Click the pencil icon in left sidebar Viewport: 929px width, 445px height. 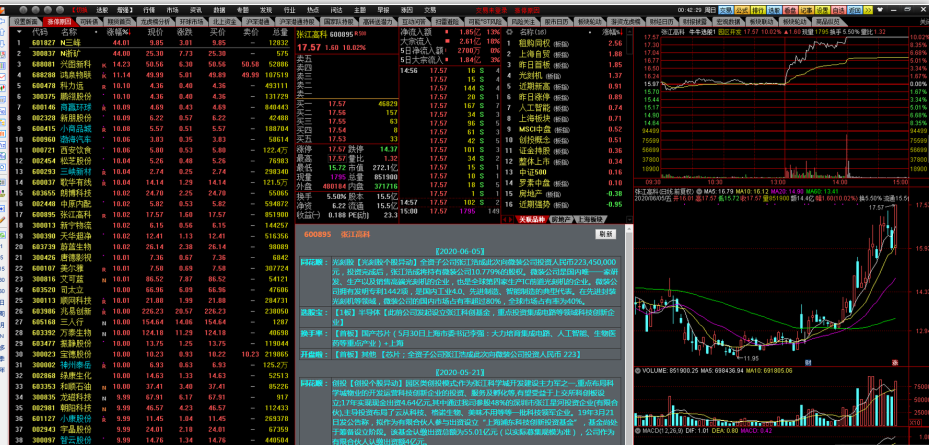click(x=3, y=219)
